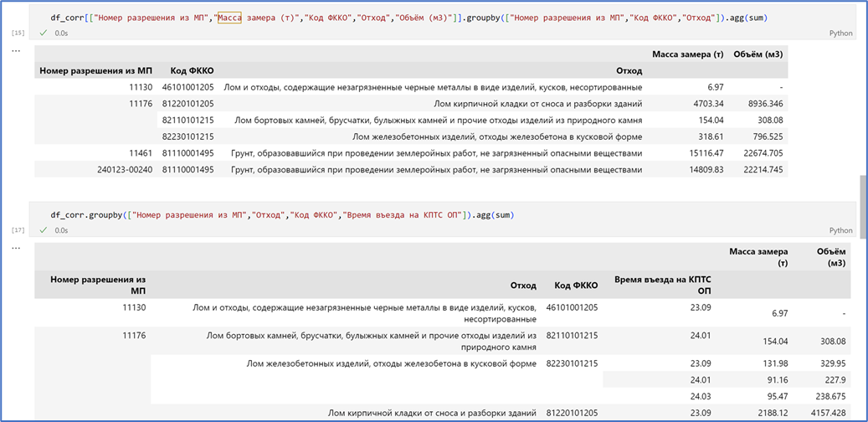The height and width of the screenshot is (422, 868).
Task: Click the execution count [17] label
Action: (18, 230)
